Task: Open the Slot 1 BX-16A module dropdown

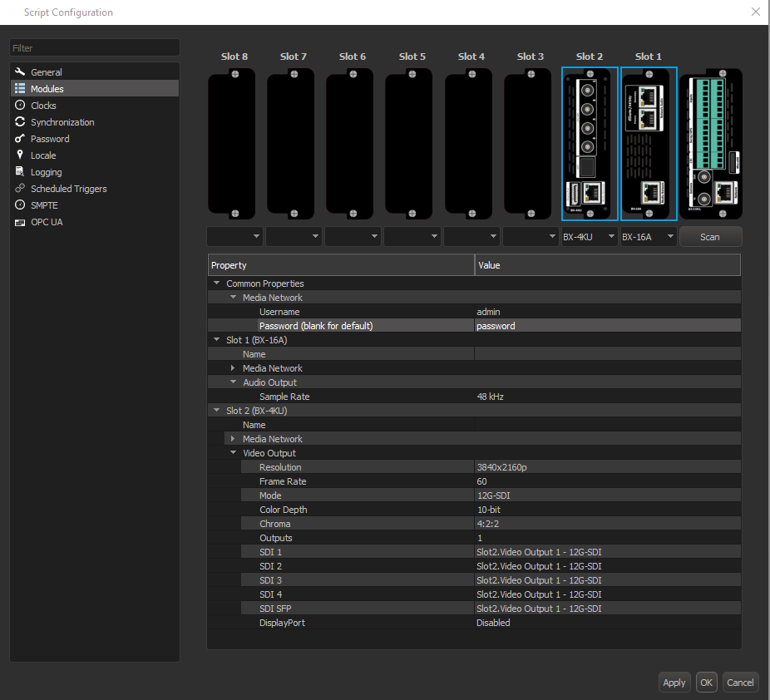Action: [649, 237]
